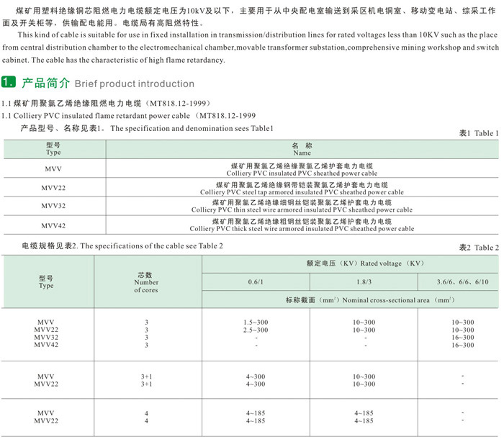Select the "MVV" type cell in Table 1
Viewport: 504px width, 442px height.
coord(53,168)
